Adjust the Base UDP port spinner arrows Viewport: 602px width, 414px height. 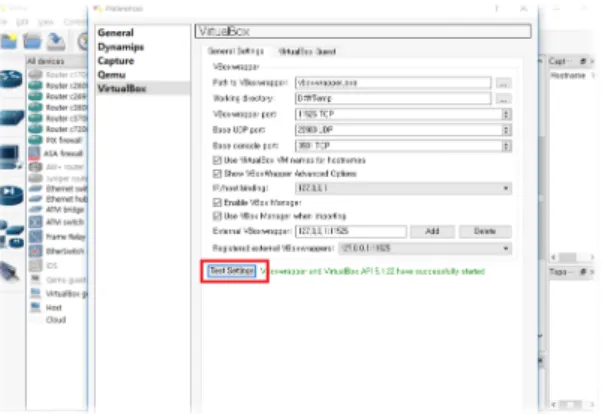506,130
